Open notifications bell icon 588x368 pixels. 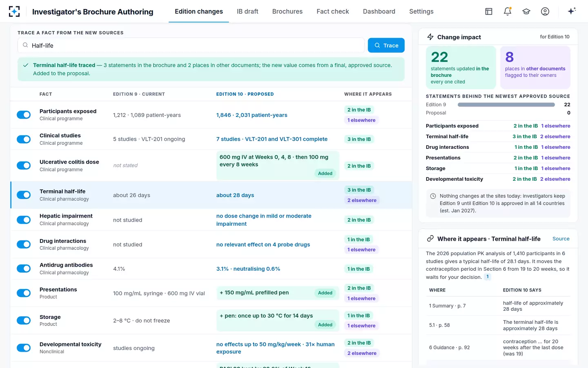[x=508, y=11]
